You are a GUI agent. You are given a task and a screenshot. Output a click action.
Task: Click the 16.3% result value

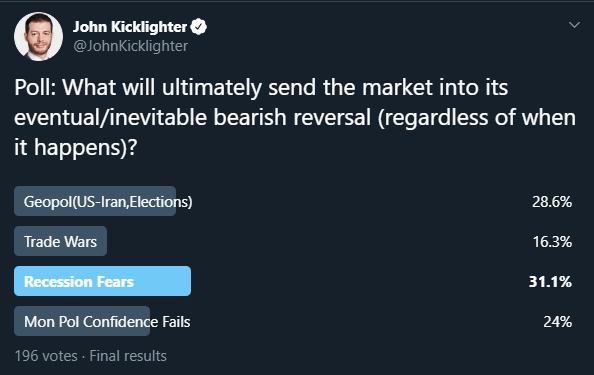pyautogui.click(x=552, y=242)
